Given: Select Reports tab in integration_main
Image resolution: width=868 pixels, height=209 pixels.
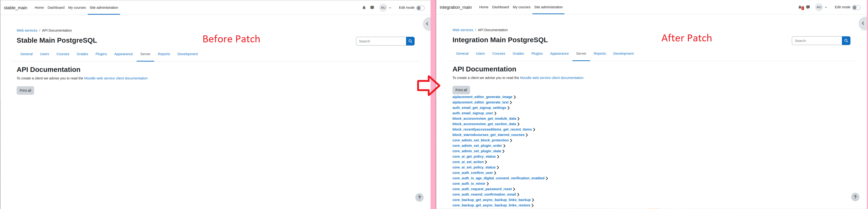Looking at the screenshot, I should 600,54.
